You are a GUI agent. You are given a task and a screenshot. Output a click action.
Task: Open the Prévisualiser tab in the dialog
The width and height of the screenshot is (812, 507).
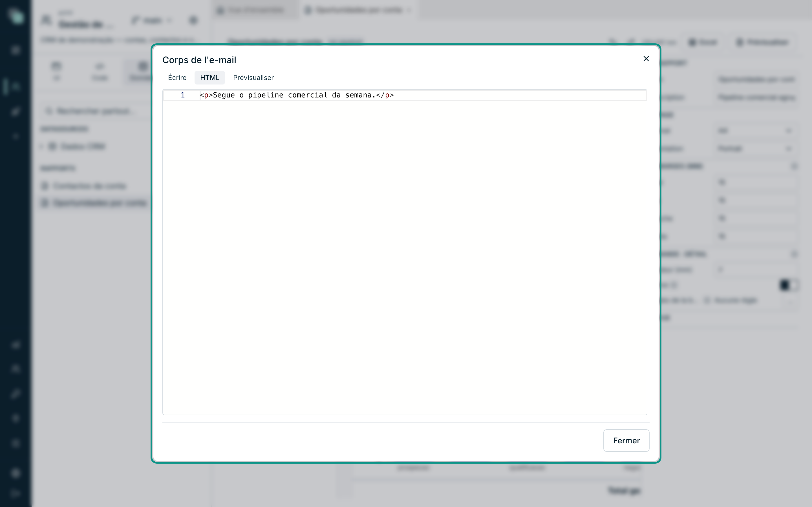pyautogui.click(x=253, y=78)
